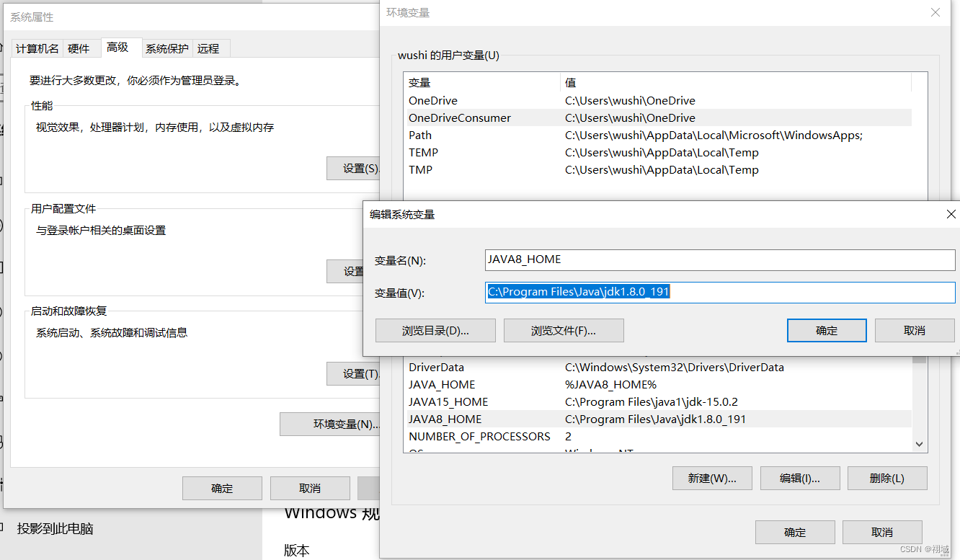Image resolution: width=960 pixels, height=560 pixels.
Task: Switch to the 计算机名 tab
Action: pos(37,48)
